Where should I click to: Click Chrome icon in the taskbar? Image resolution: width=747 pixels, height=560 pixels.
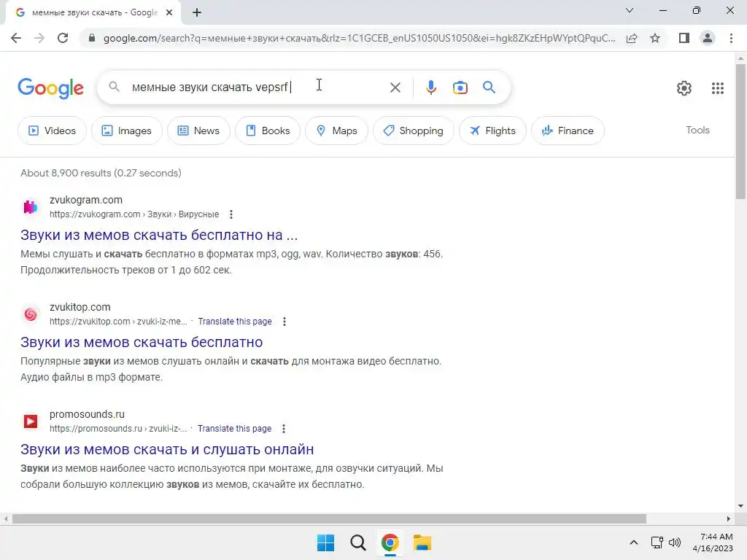pyautogui.click(x=390, y=542)
